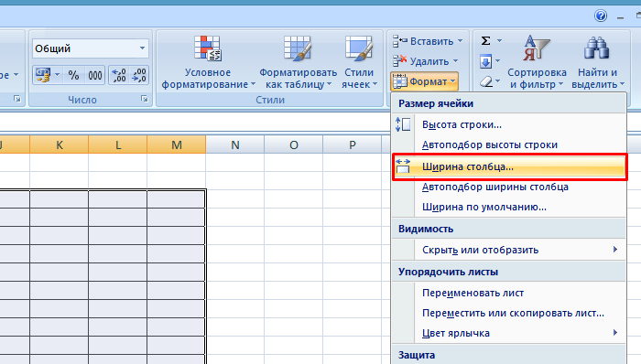Choose Ширина по умолчанию...
The width and height of the screenshot is (641, 364).
click(x=508, y=207)
